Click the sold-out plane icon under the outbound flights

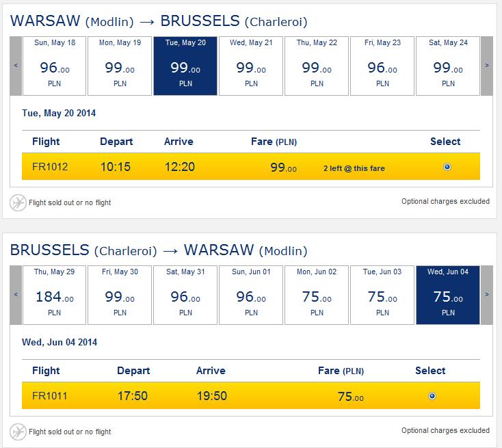18,202
